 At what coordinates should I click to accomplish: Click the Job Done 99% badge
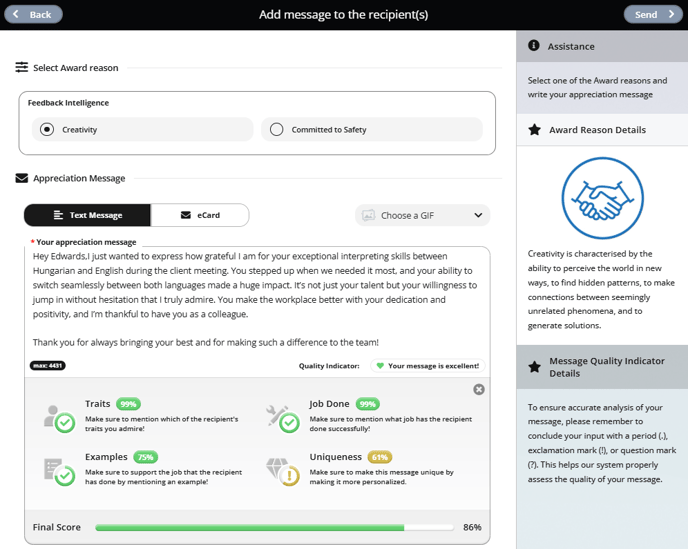tap(368, 404)
